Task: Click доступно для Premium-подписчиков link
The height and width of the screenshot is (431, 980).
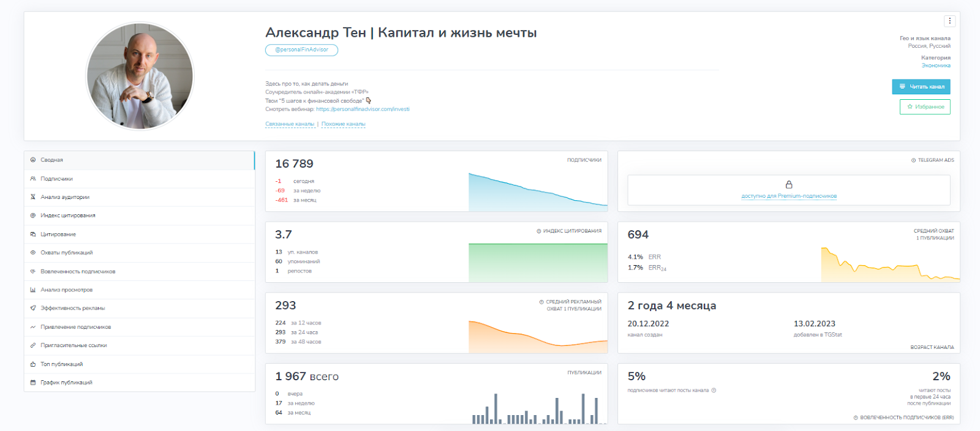Action: point(789,197)
